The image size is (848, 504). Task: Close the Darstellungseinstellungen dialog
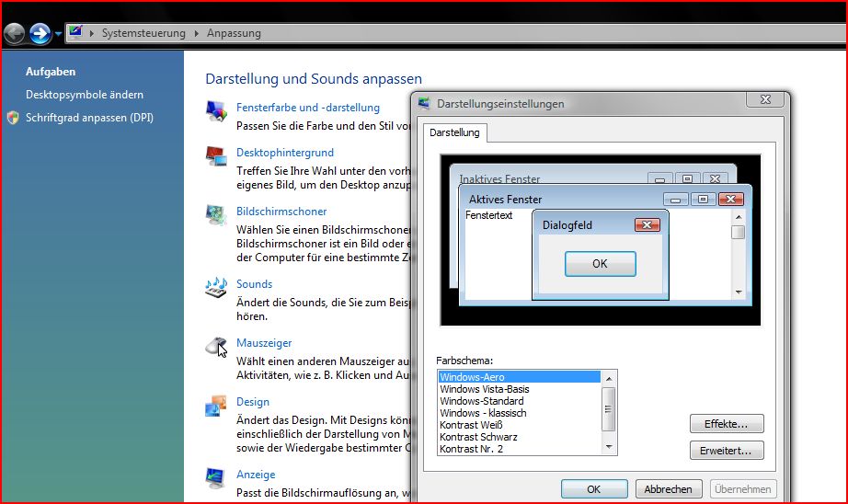pyautogui.click(x=765, y=99)
